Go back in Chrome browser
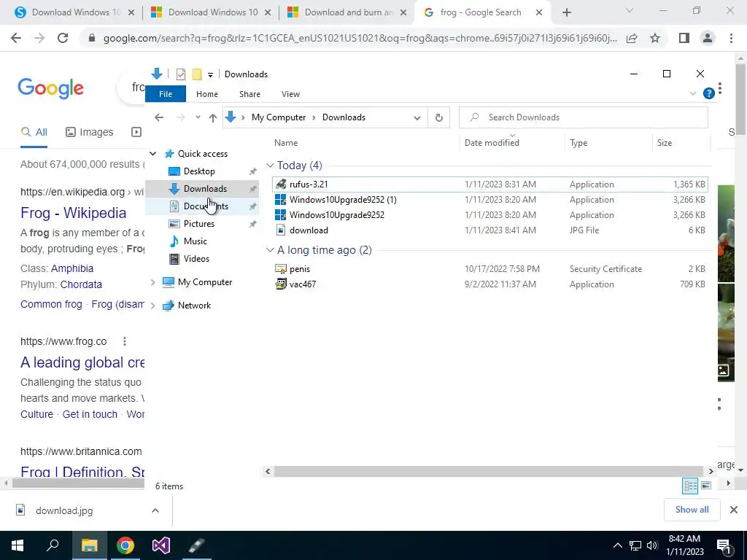The image size is (747, 560). [16, 38]
